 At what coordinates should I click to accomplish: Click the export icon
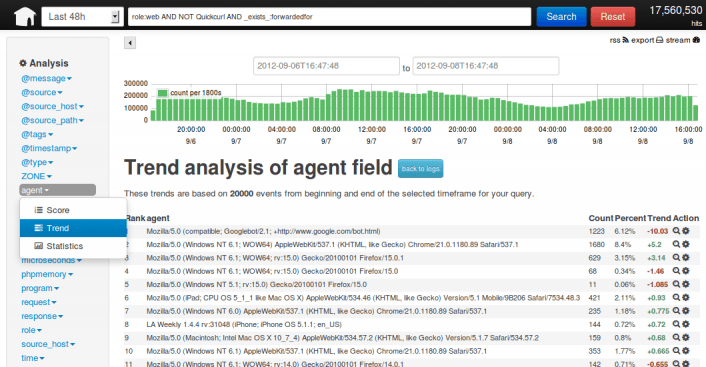pyautogui.click(x=660, y=40)
